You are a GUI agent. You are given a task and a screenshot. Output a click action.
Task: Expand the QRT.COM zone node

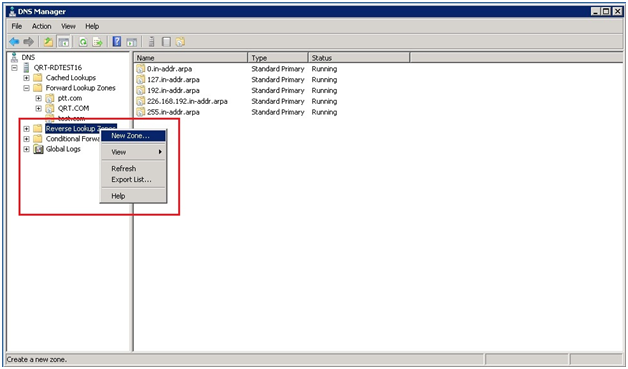[x=38, y=109]
